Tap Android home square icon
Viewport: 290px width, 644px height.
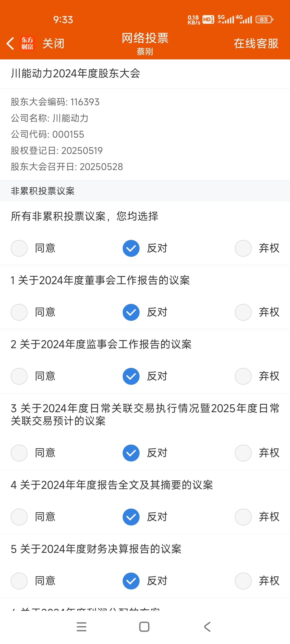[x=144, y=627]
